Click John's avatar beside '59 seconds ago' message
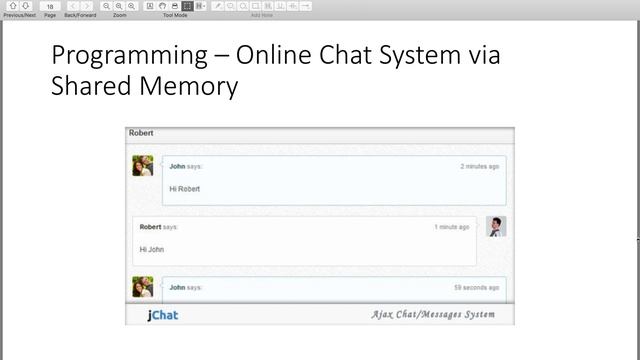 click(x=143, y=287)
